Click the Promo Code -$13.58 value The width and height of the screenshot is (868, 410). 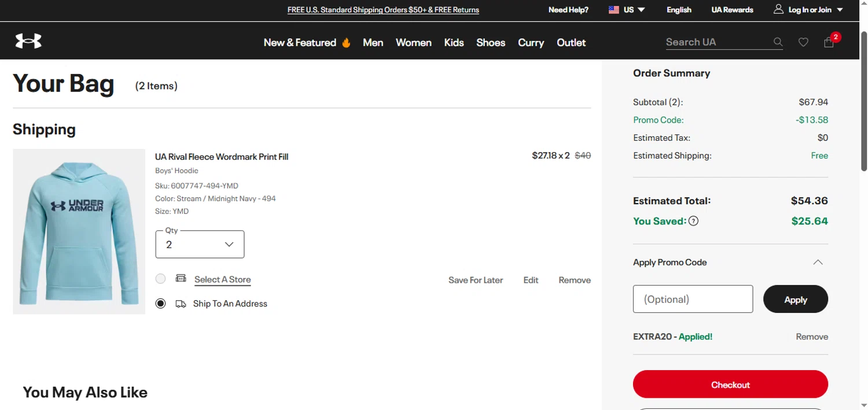pos(812,120)
